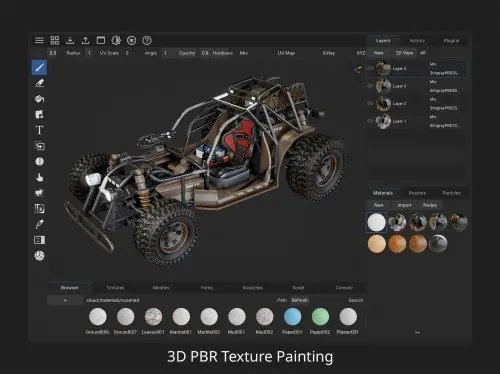Open the Mix blending dropdown in header
Viewport: 500px width, 374px height.
pos(244,53)
